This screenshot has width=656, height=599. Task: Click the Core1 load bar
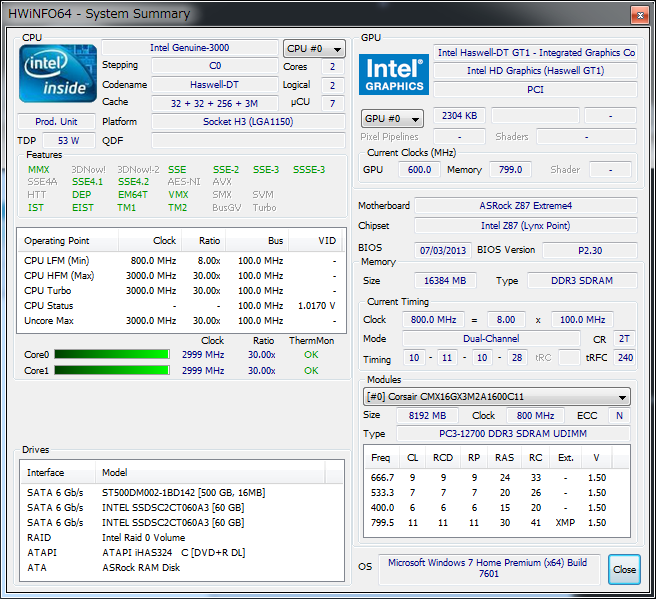112,371
